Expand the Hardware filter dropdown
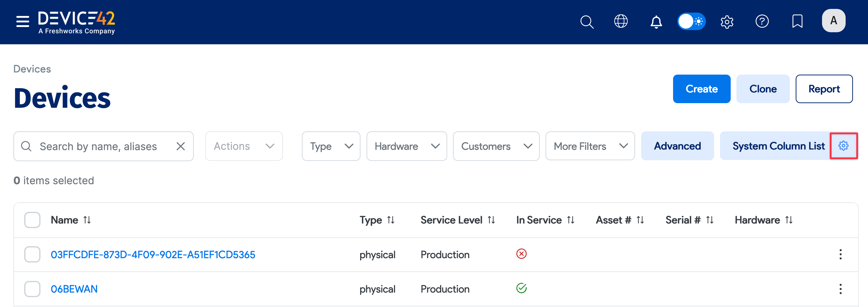Viewport: 868px width, 307px height. pyautogui.click(x=406, y=146)
